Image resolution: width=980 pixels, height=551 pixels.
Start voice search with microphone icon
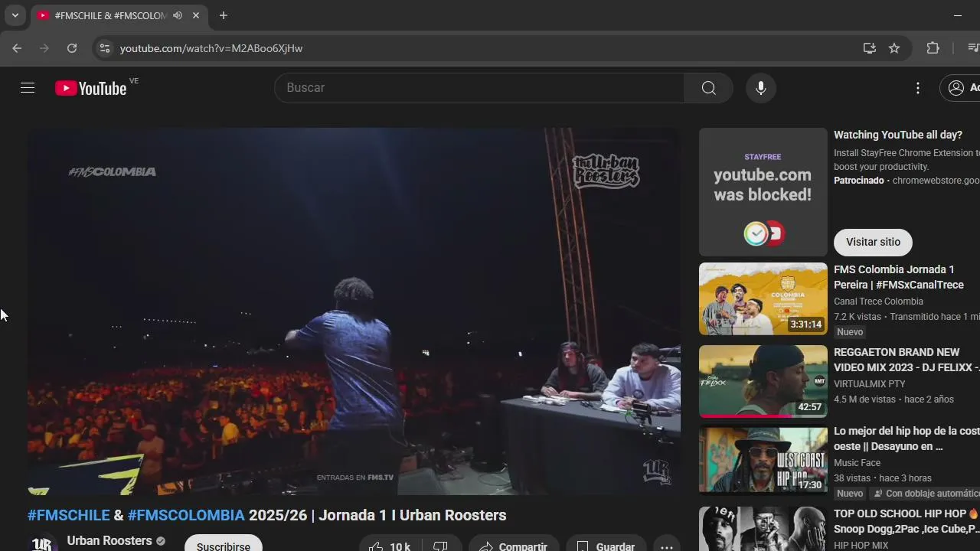pos(761,88)
